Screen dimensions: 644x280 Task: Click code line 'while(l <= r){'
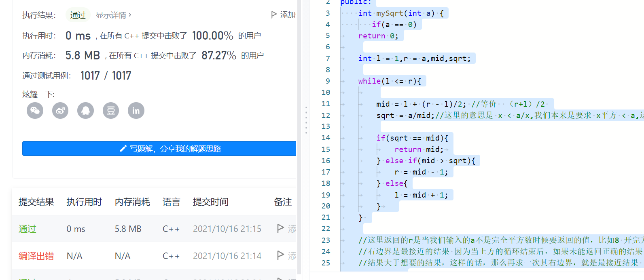pyautogui.click(x=390, y=81)
